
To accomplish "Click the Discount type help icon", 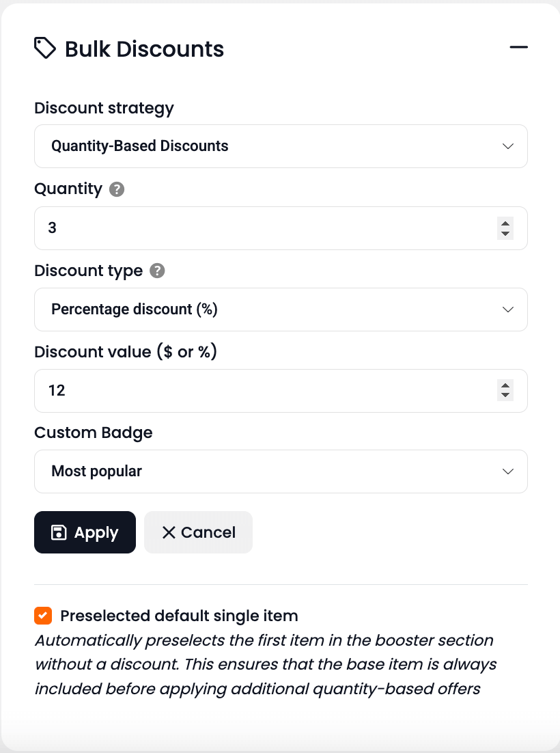I will (x=157, y=271).
